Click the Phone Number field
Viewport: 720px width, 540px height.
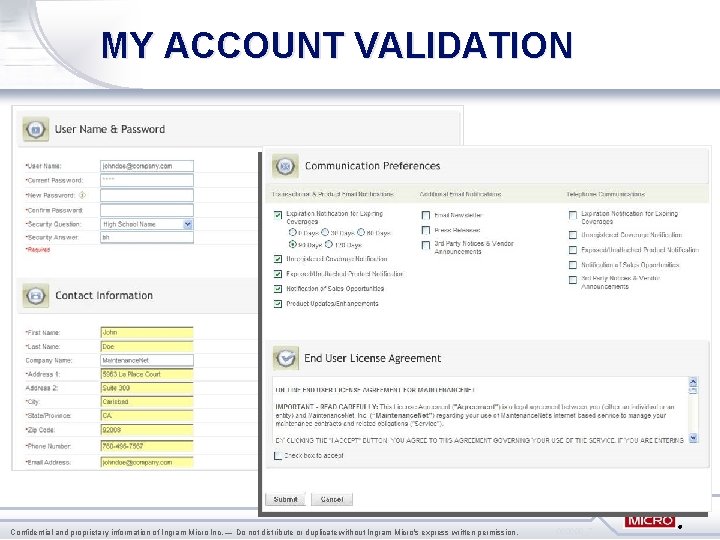(147, 446)
